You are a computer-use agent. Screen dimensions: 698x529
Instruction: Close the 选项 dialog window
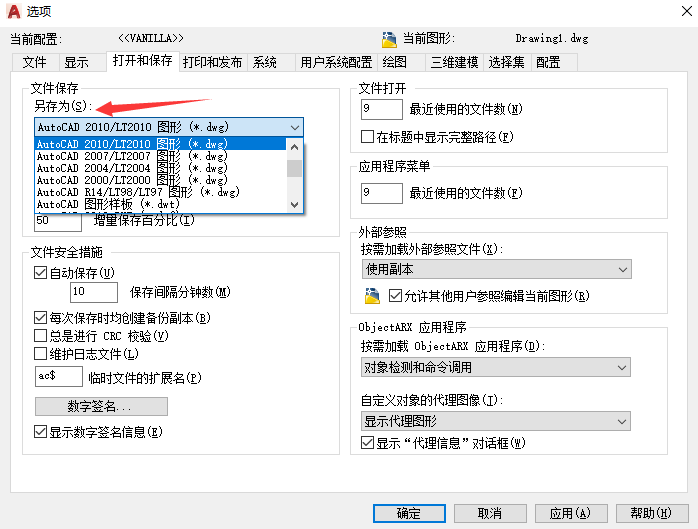(x=686, y=11)
